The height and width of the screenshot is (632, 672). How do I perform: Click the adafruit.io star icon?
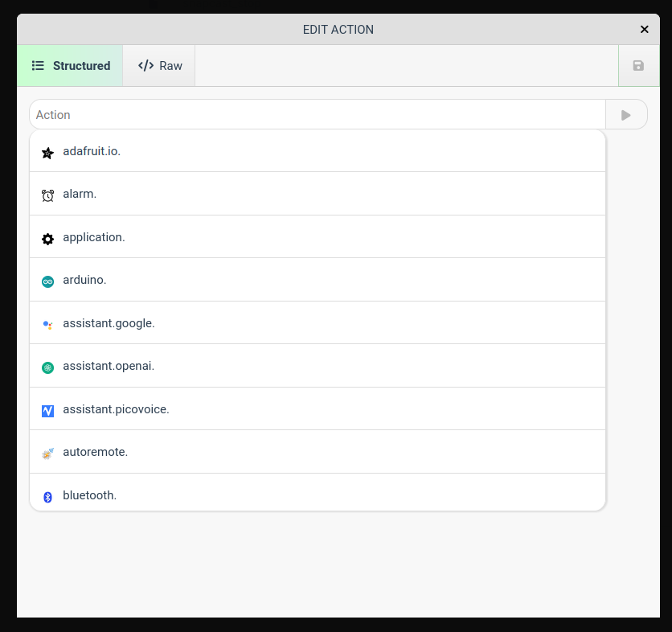[x=47, y=152]
